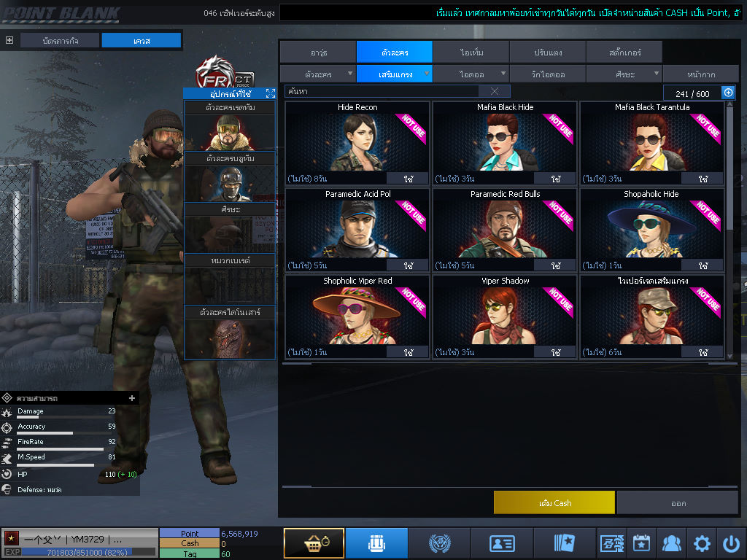Open the inventory backpack icon
The image size is (747, 560).
coord(376,543)
